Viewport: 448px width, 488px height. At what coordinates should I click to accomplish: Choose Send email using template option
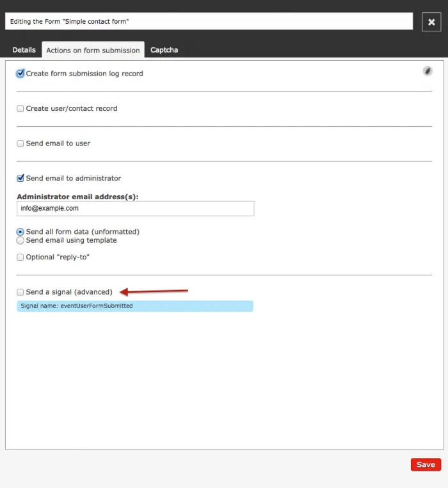(20, 241)
